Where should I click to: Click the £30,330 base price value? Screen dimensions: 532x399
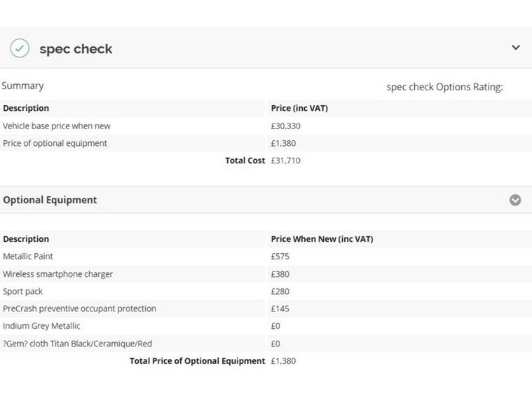pos(285,126)
